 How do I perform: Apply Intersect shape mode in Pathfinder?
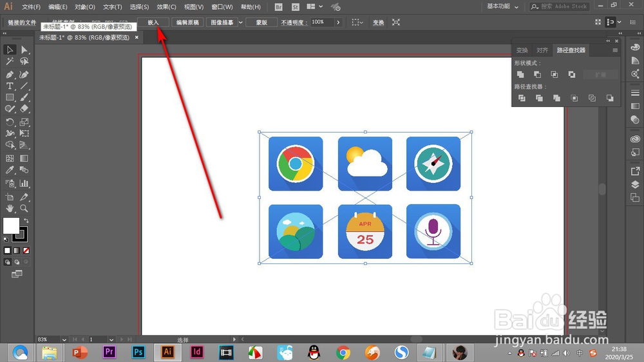pos(554,74)
